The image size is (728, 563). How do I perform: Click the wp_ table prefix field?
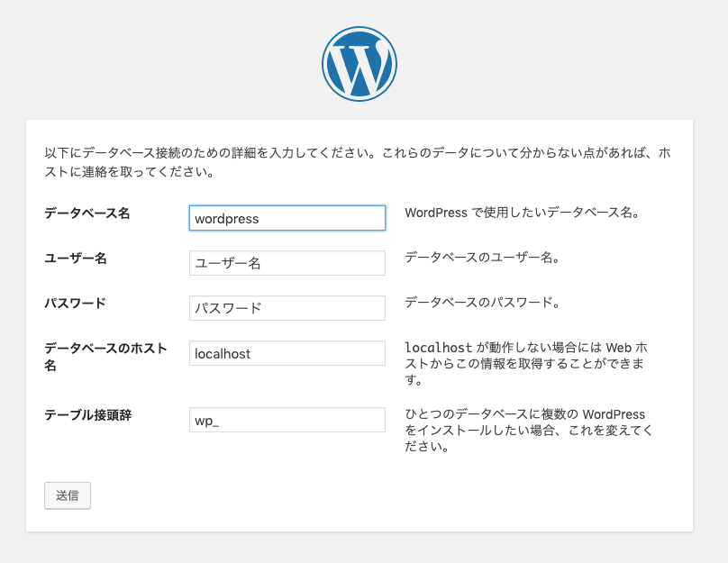point(287,420)
